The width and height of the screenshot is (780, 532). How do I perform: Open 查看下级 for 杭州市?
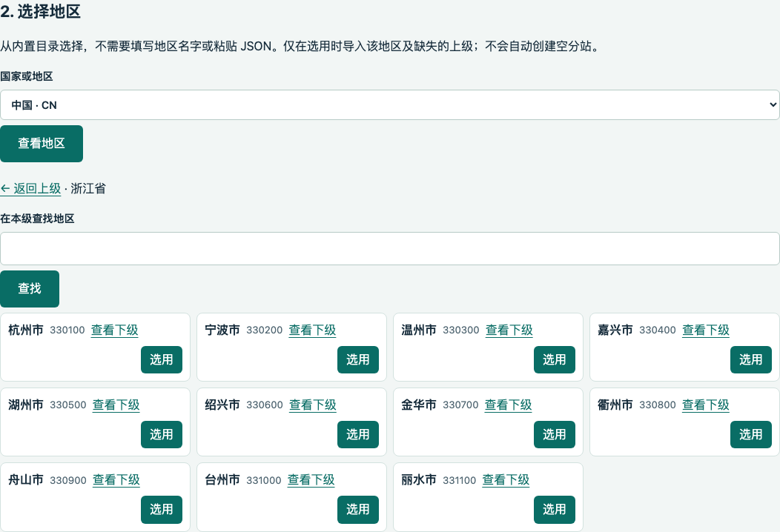click(x=114, y=330)
